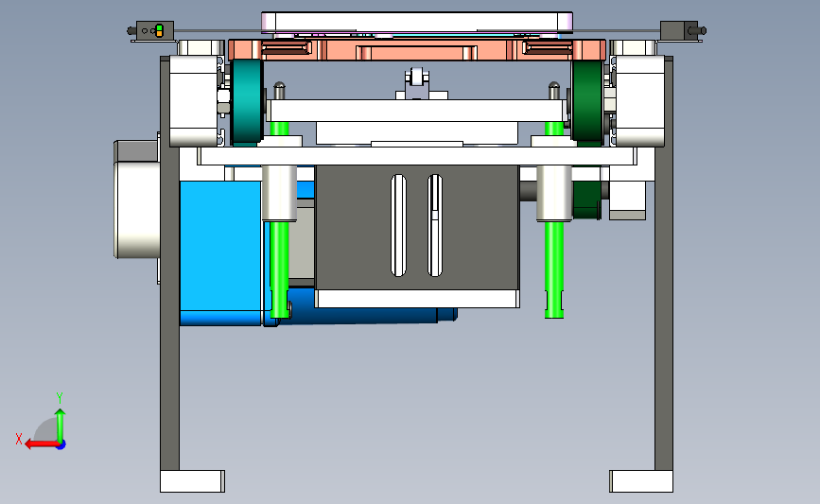This screenshot has height=504, width=820.
Task: Select the right locating pin on the lift plate
Action: click(x=554, y=91)
